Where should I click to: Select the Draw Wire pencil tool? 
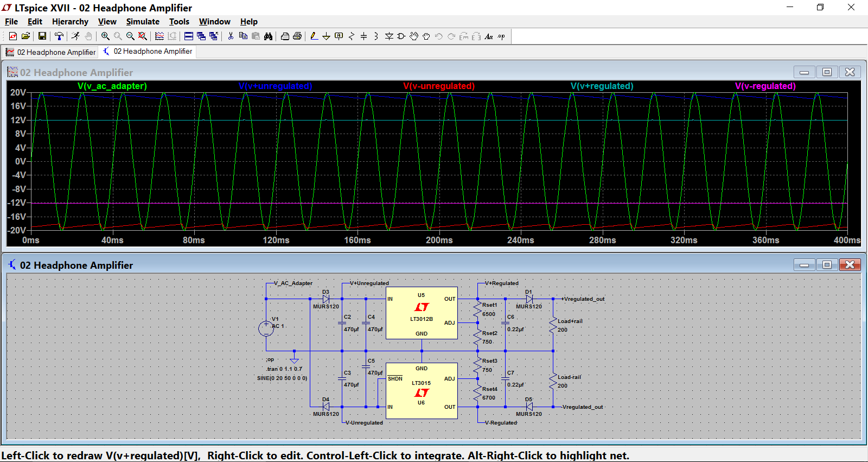314,36
